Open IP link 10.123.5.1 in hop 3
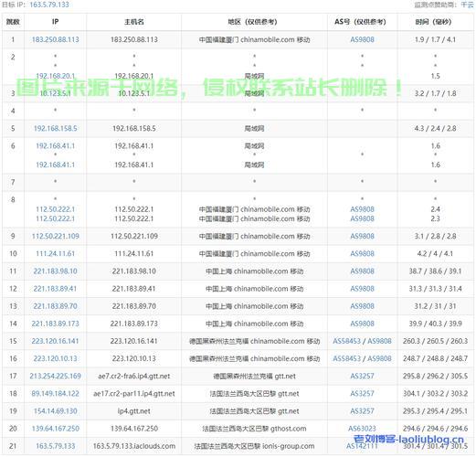 pos(56,93)
